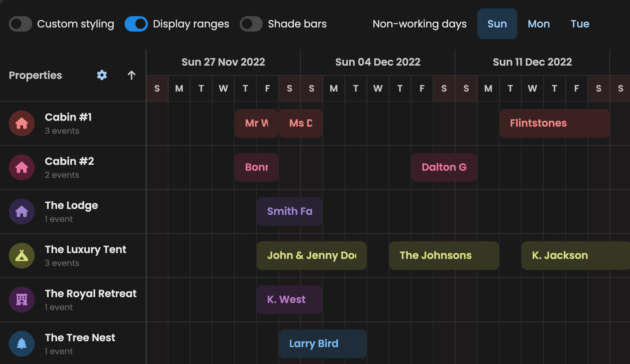
Task: Click The Luxury Tent tent icon
Action: pos(22,255)
